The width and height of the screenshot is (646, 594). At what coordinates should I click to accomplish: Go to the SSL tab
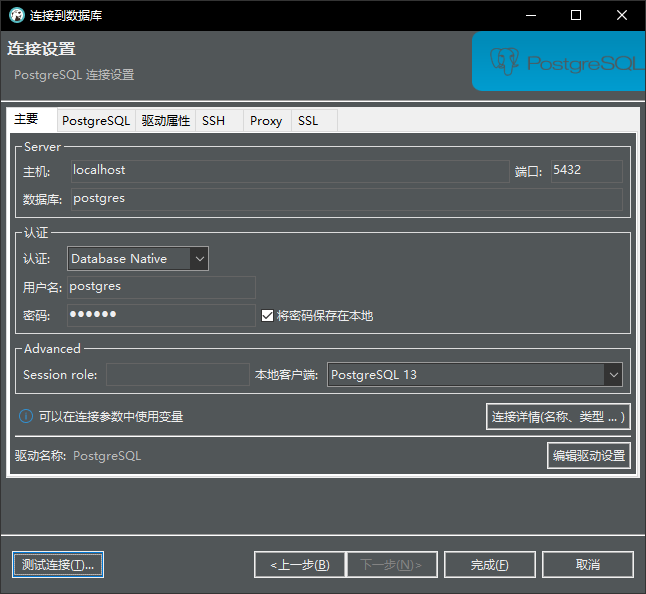click(314, 121)
